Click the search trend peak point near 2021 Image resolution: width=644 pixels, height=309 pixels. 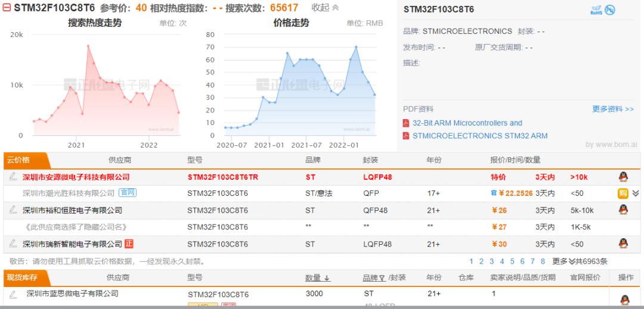pyautogui.click(x=88, y=46)
